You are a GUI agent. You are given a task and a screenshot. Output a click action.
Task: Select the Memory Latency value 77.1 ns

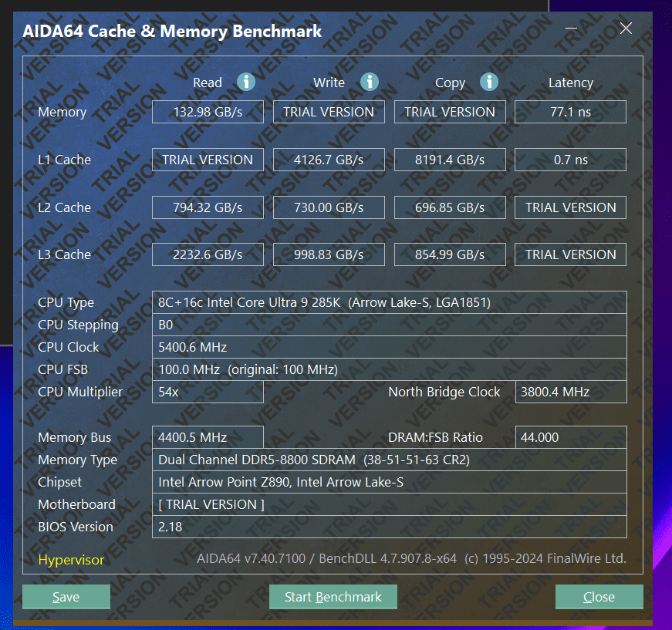coord(570,112)
